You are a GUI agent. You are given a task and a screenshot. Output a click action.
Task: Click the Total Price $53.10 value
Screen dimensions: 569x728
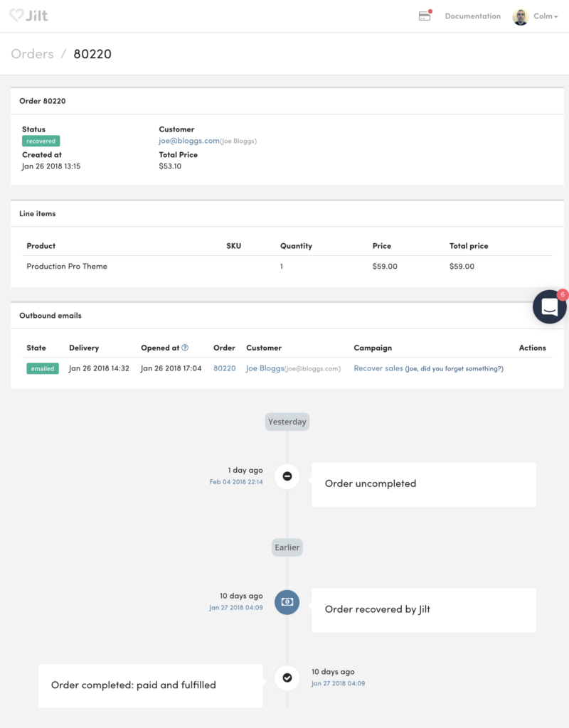pyautogui.click(x=170, y=166)
